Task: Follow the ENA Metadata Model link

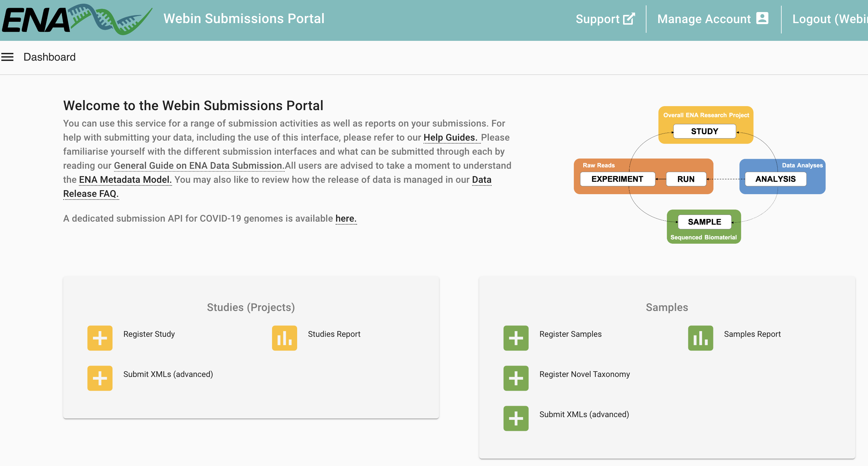Action: [125, 180]
